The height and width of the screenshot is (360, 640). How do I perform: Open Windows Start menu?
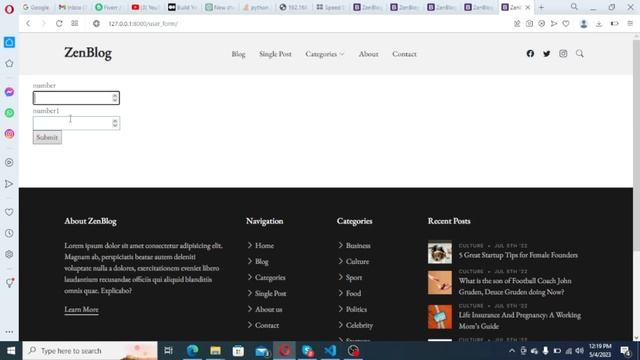(11, 350)
